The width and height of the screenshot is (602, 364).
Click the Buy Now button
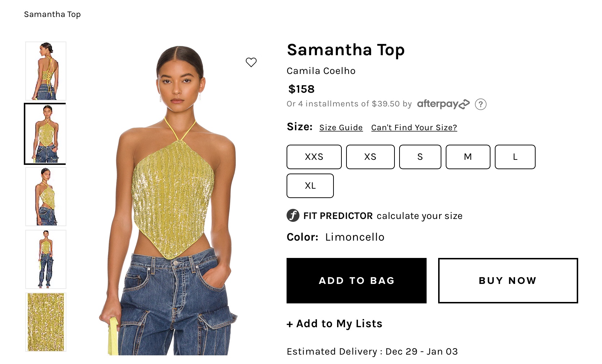point(508,281)
